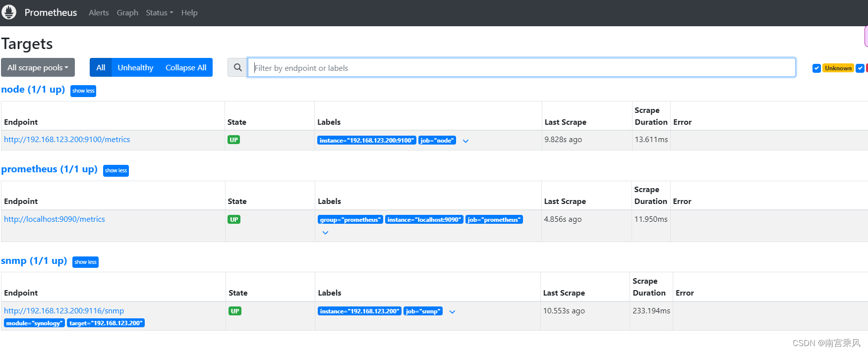
Task: Expand labels chevron in snmp row
Action: 452,312
